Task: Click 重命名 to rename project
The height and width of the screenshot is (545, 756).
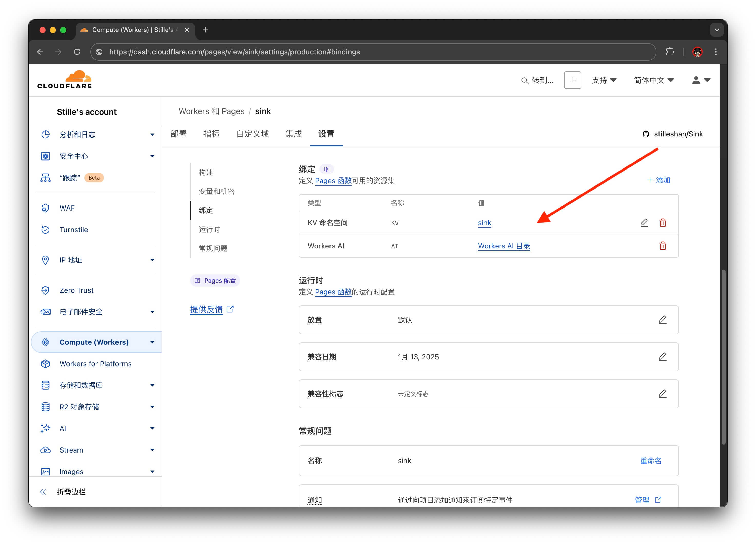Action: pyautogui.click(x=651, y=461)
